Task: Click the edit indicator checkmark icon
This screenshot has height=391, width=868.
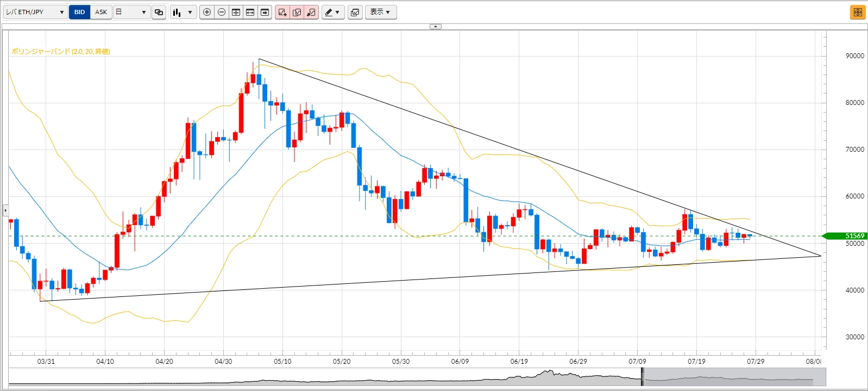Action: click(x=297, y=12)
